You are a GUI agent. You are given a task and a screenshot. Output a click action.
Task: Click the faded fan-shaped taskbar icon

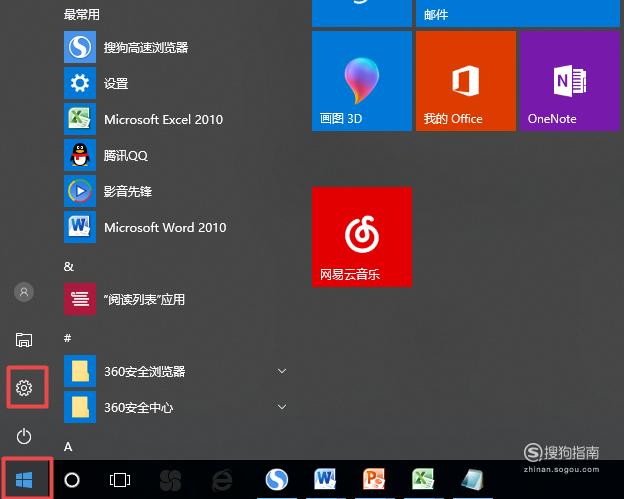pos(170,480)
